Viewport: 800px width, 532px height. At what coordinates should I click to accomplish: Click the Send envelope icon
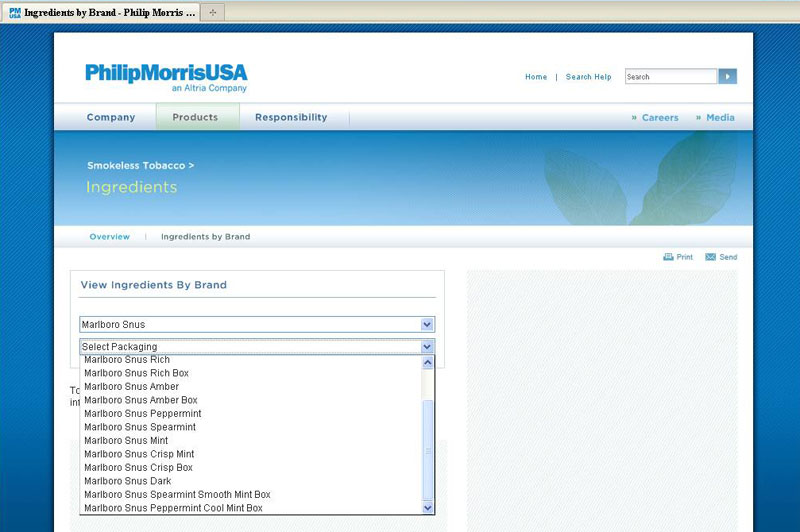tap(710, 257)
